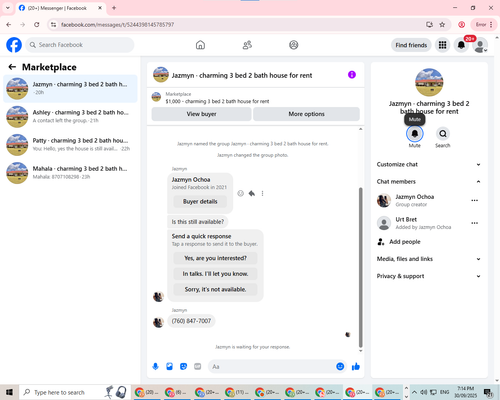Collapse the Chat members section
Viewport: 500px width, 400px height.
(x=429, y=182)
